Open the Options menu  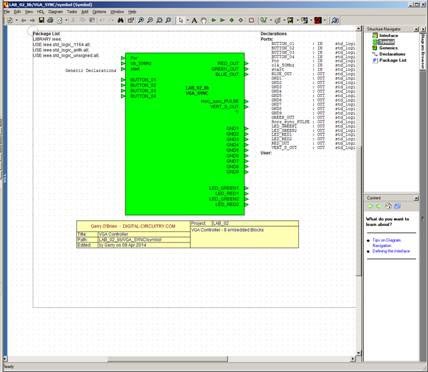[99, 12]
